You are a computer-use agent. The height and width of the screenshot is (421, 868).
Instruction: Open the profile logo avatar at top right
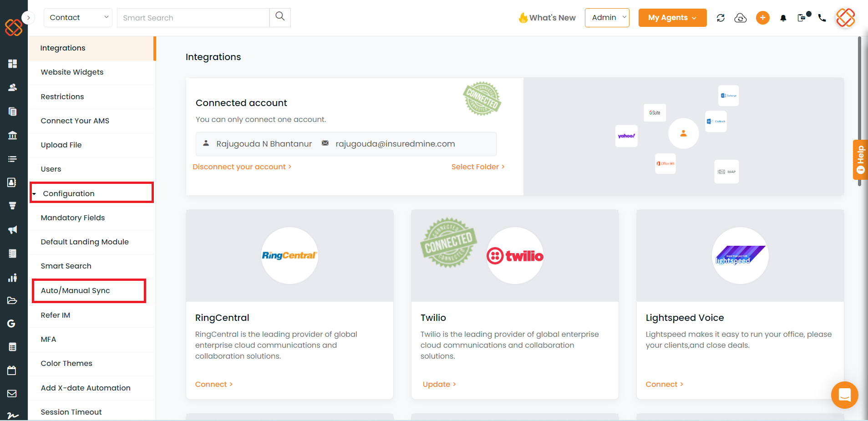pyautogui.click(x=845, y=18)
